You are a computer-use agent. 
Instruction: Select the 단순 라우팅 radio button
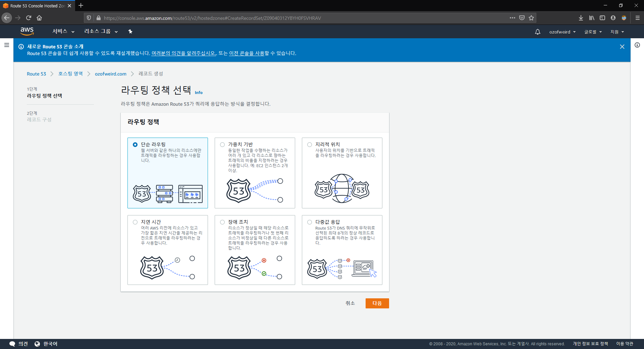(x=135, y=145)
